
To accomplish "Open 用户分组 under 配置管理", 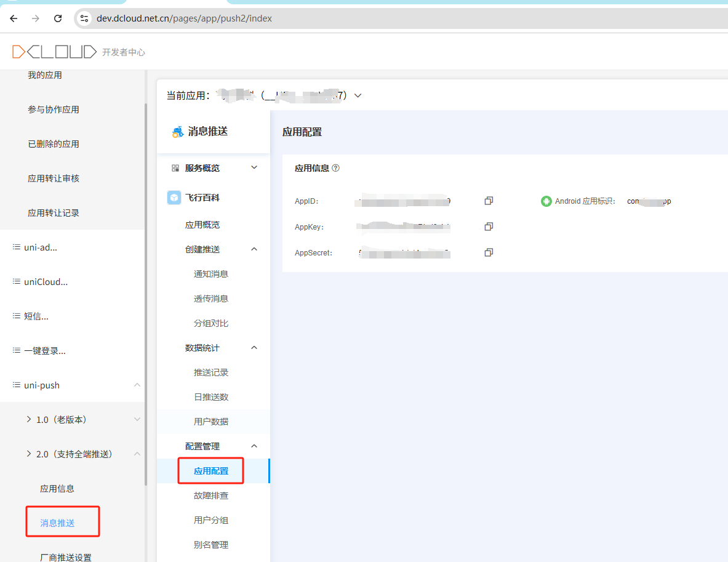I will (x=211, y=520).
